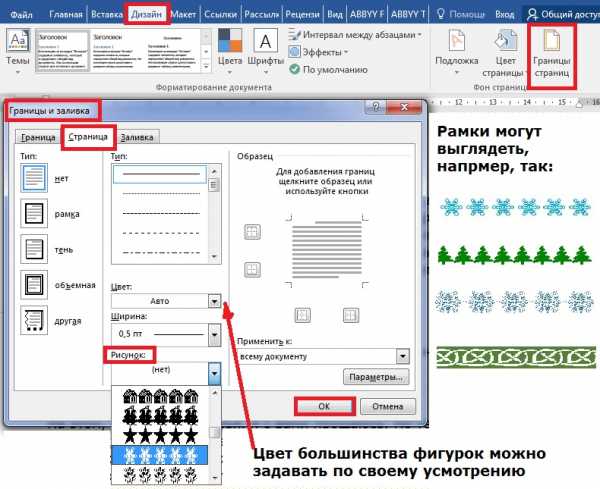The image size is (600, 489).
Task: Expand the Цвет color dropdown
Action: click(214, 301)
